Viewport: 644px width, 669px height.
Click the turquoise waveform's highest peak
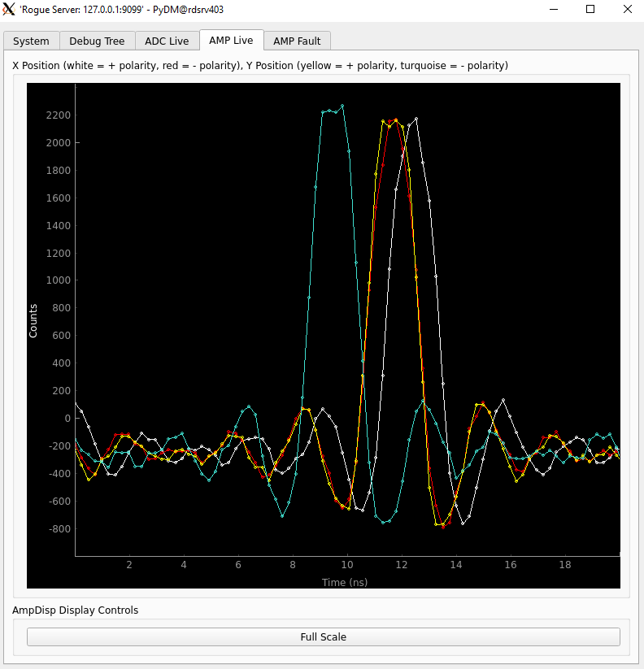click(342, 106)
